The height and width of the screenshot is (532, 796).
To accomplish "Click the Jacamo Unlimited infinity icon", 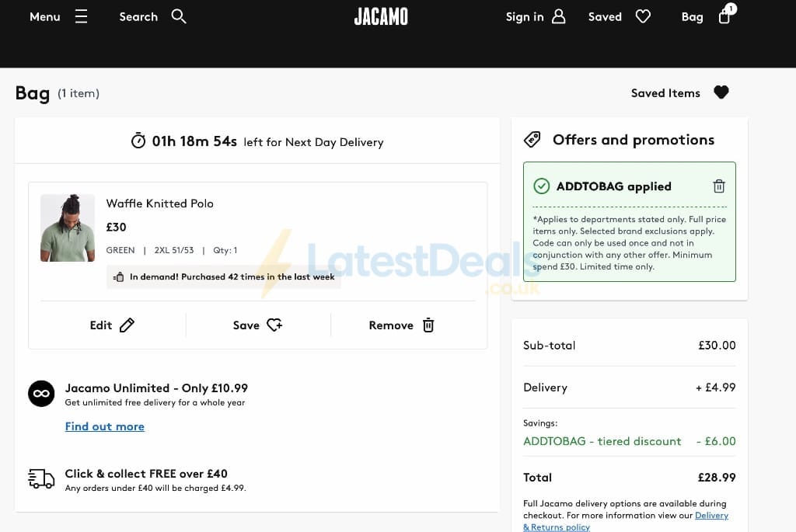I will coord(41,394).
